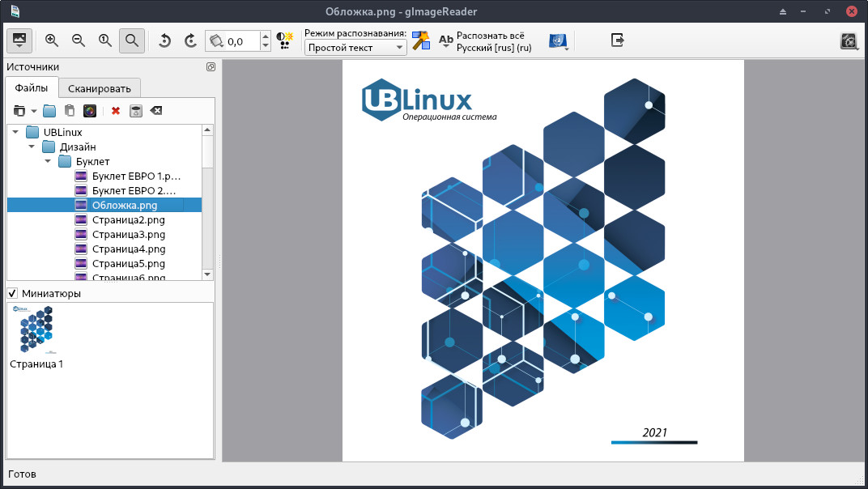Toggle the output pane icon
The image size is (868, 489).
coord(617,40)
